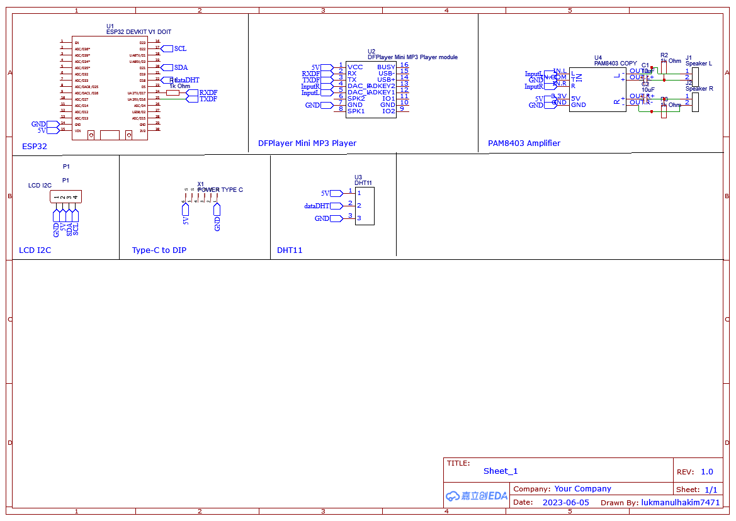
Task: Select the LCD I2C P1 header symbol
Action: point(66,197)
